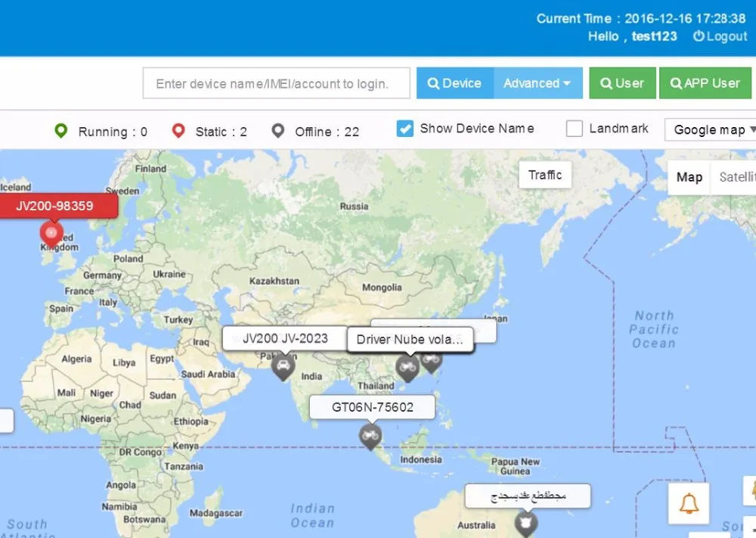
Task: Click the APP User button
Action: click(x=705, y=83)
